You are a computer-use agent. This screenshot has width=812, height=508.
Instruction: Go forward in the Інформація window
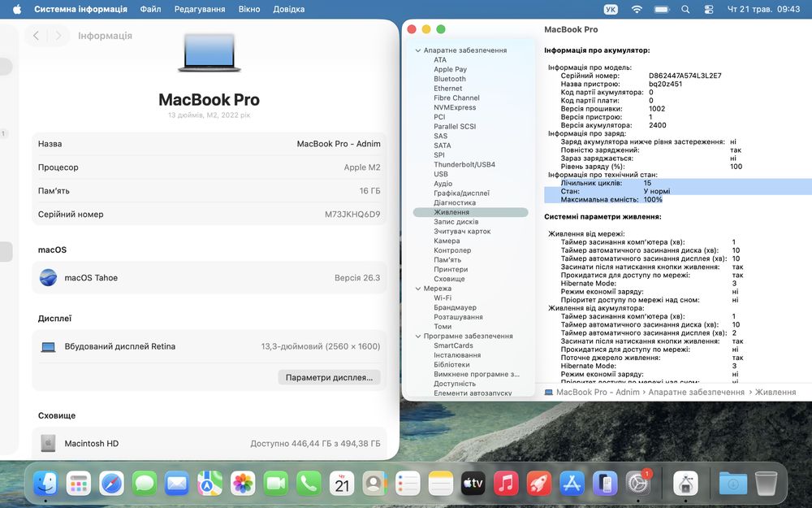coord(58,35)
